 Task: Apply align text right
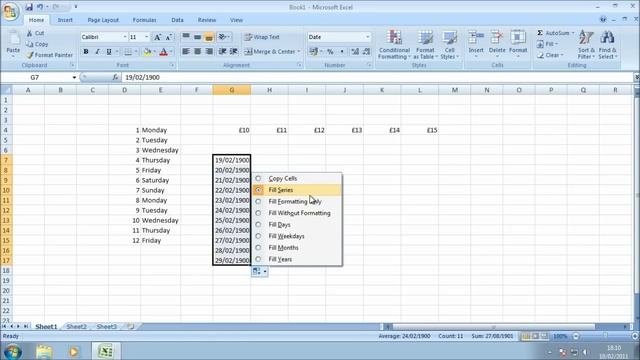209,51
